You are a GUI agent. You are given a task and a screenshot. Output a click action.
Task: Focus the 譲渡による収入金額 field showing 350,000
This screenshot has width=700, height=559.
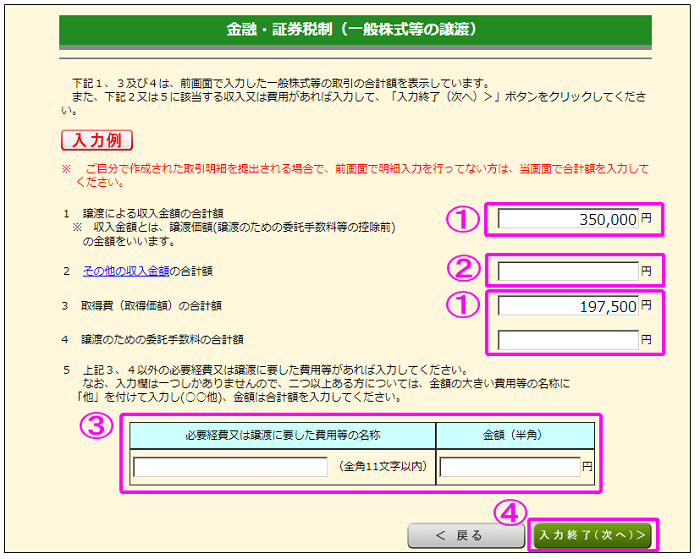point(568,219)
